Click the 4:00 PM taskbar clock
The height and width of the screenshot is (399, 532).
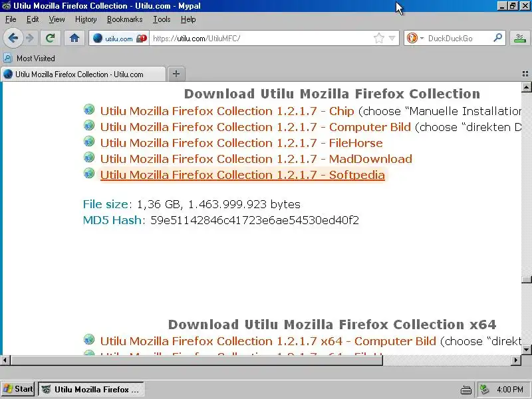tap(510, 390)
